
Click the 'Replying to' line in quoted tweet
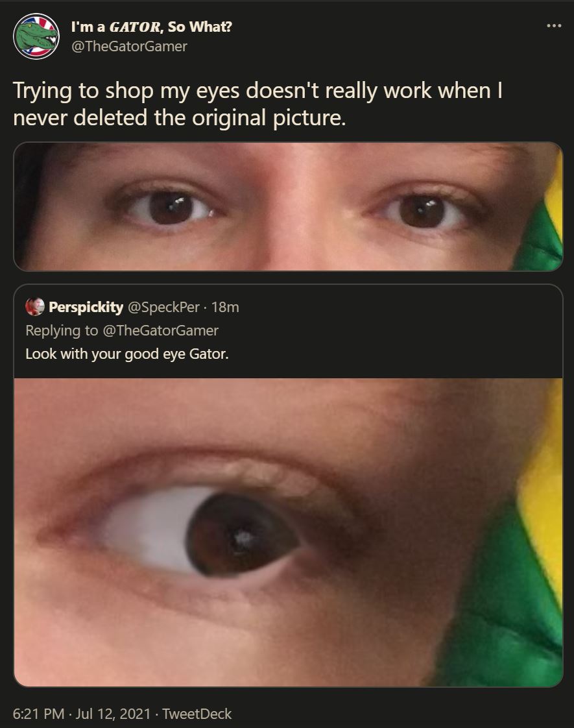click(122, 330)
